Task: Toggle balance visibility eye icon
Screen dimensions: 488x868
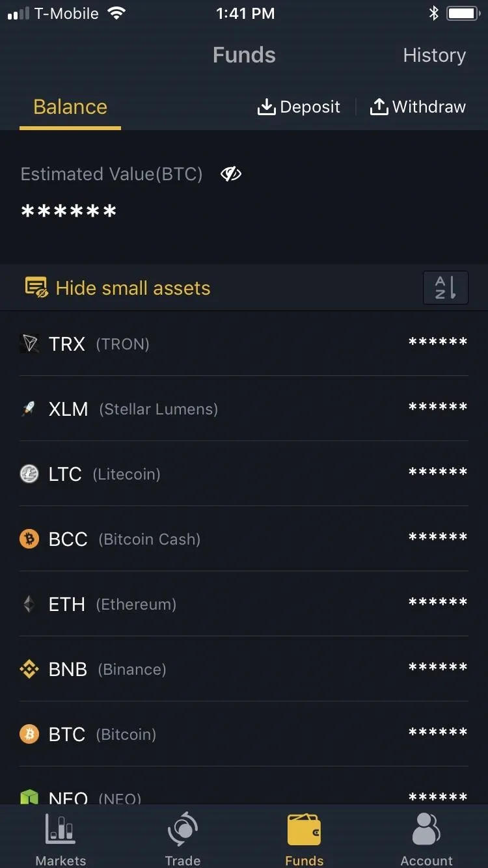Action: tap(231, 174)
